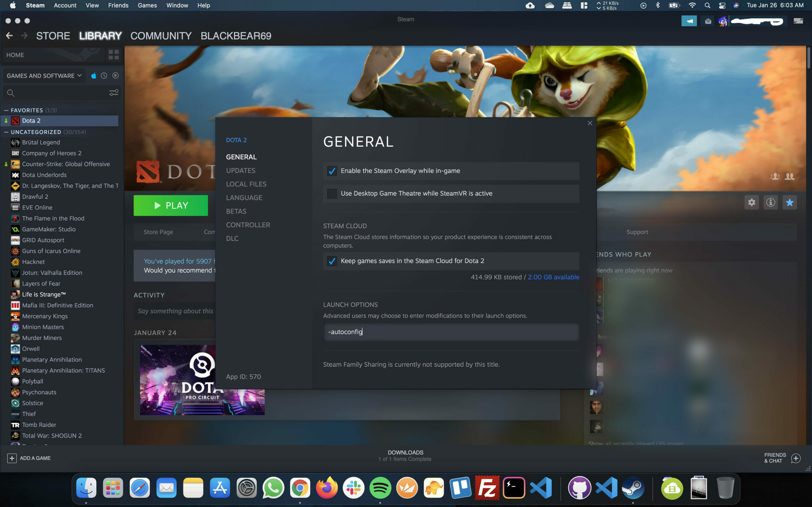Click the Steam favorites expander arrow
This screenshot has width=812, height=507.
(6, 110)
